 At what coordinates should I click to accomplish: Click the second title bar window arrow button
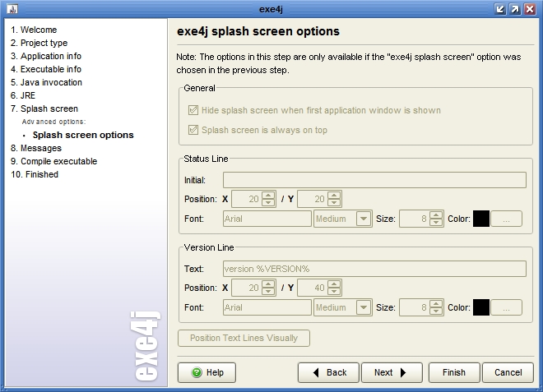515,9
